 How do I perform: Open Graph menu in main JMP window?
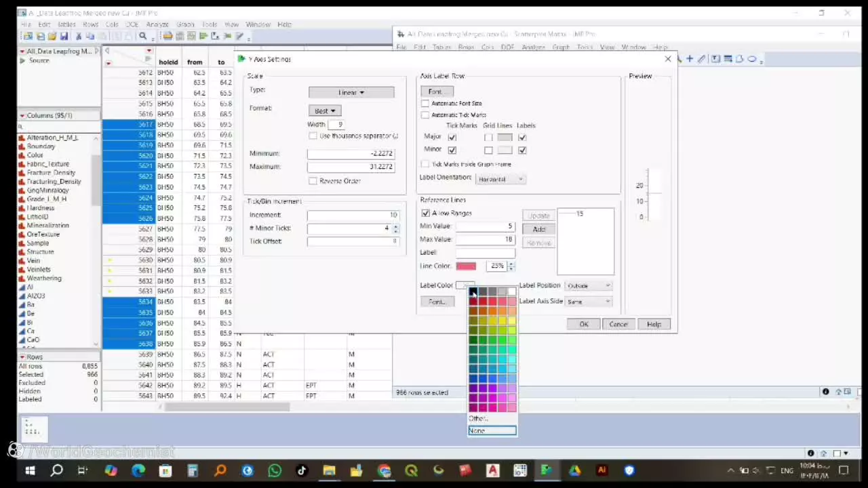185,24
